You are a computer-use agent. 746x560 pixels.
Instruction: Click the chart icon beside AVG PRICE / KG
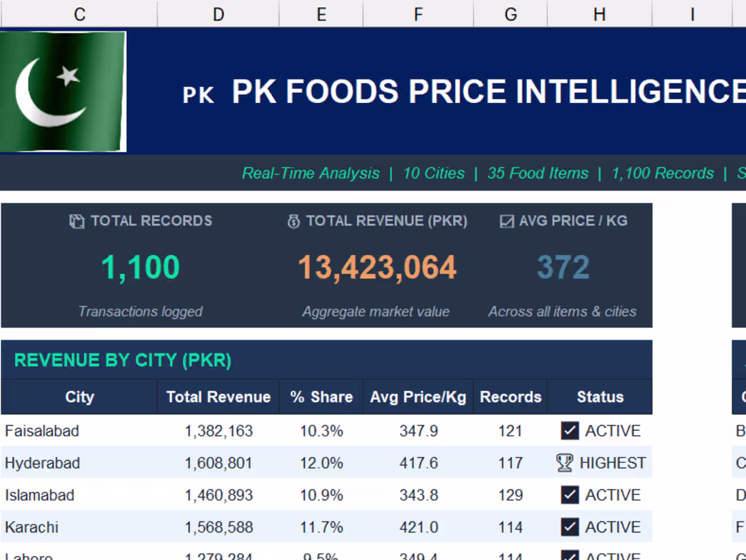tap(507, 222)
